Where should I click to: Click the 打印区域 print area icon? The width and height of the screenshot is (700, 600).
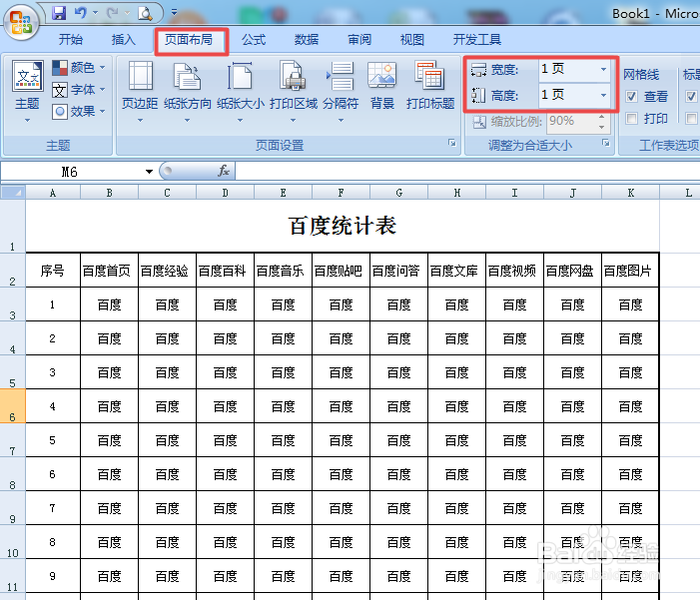coord(293,76)
